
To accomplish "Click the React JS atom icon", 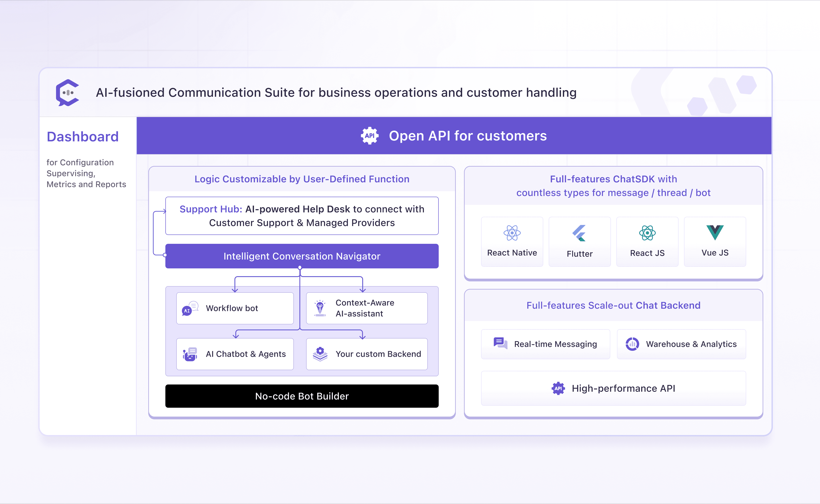I will click(x=647, y=233).
